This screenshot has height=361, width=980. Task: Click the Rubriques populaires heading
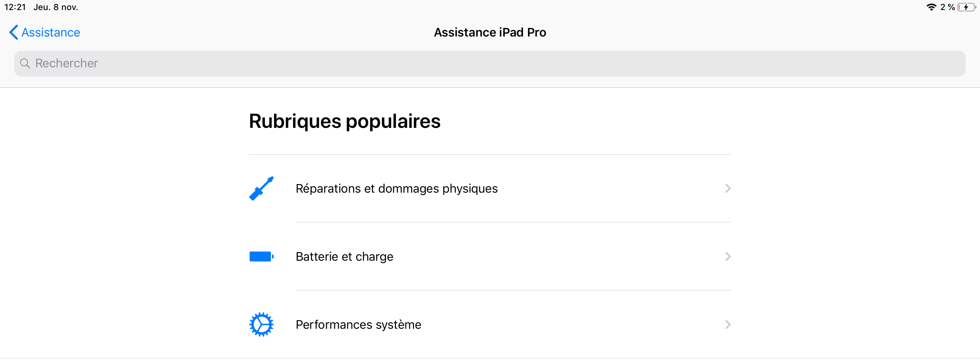click(x=344, y=121)
